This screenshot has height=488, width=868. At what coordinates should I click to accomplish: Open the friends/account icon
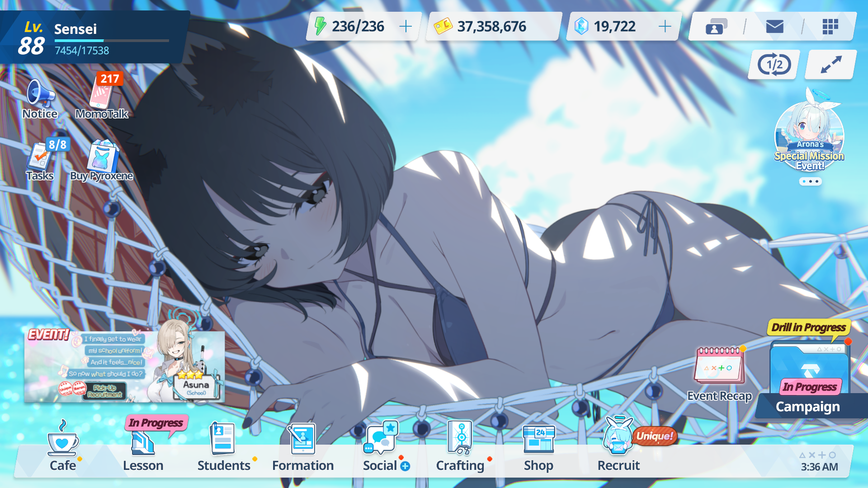click(x=717, y=26)
